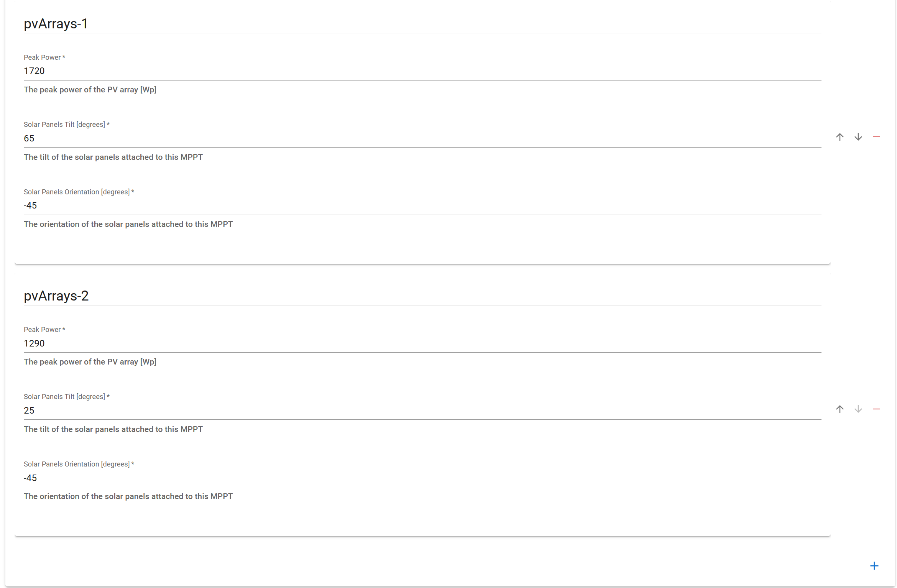
Task: Focus the pvArrays-1 tilt field showing 65
Action: [422, 138]
